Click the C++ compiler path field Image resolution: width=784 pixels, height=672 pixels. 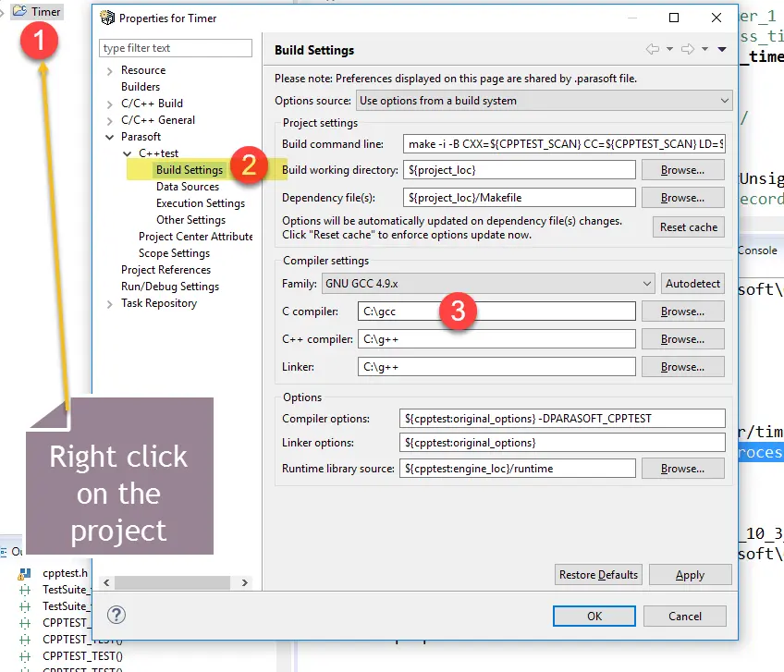tap(496, 339)
